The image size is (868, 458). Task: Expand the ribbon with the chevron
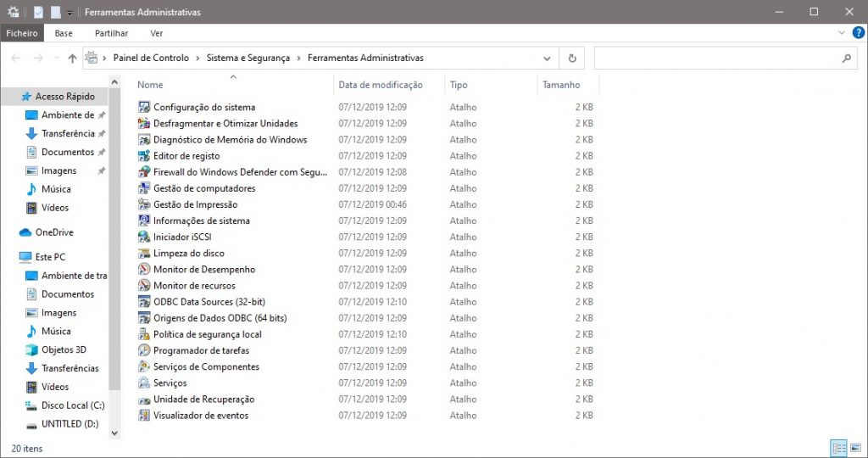click(842, 33)
